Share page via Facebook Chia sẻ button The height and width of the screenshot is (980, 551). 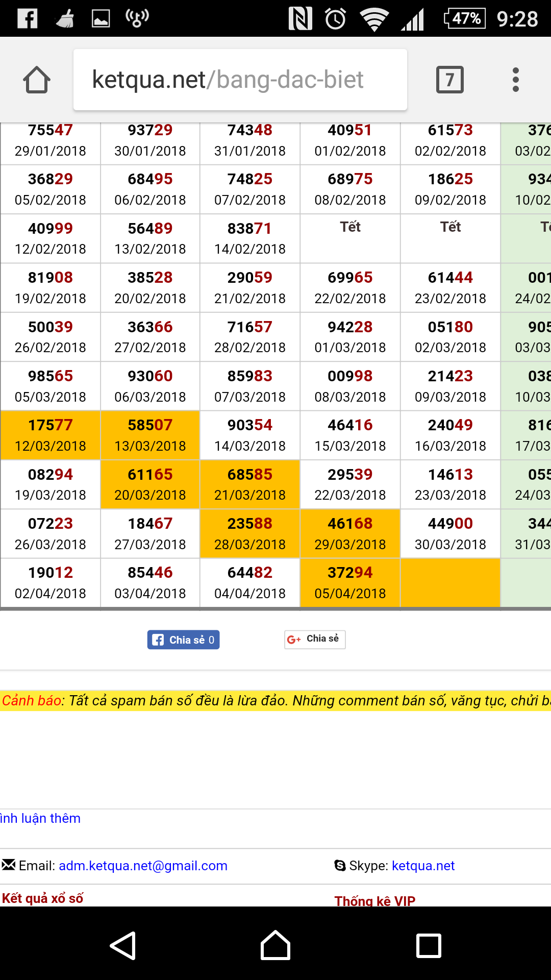[183, 640]
